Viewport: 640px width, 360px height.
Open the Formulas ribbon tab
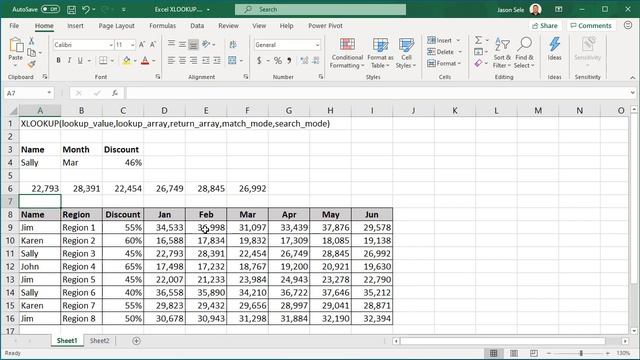[162, 26]
